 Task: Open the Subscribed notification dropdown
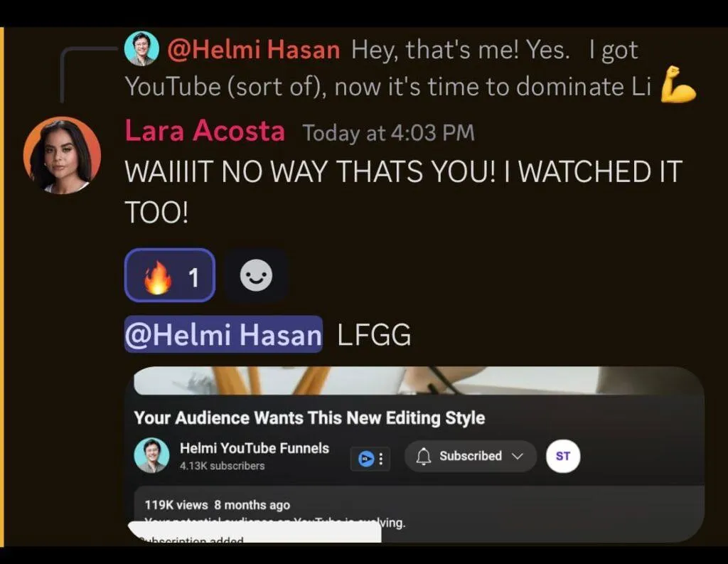click(x=471, y=456)
